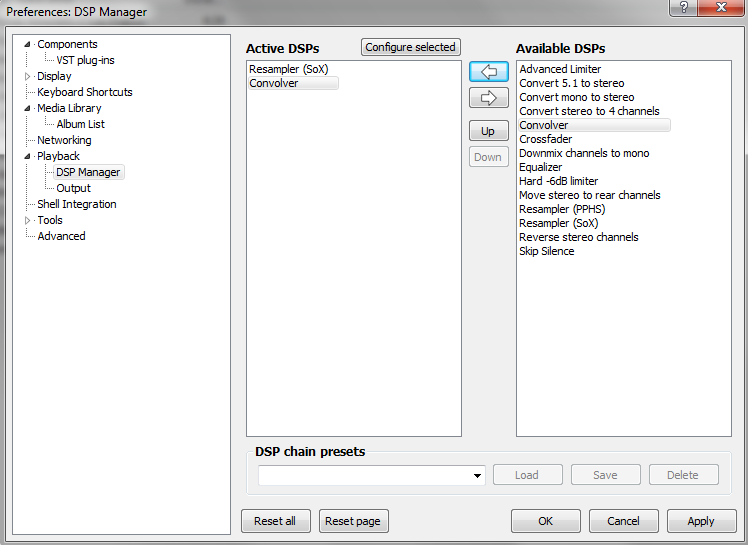Select Convolver in Active DSPs list
Viewport: 748px width, 545px height.
293,83
